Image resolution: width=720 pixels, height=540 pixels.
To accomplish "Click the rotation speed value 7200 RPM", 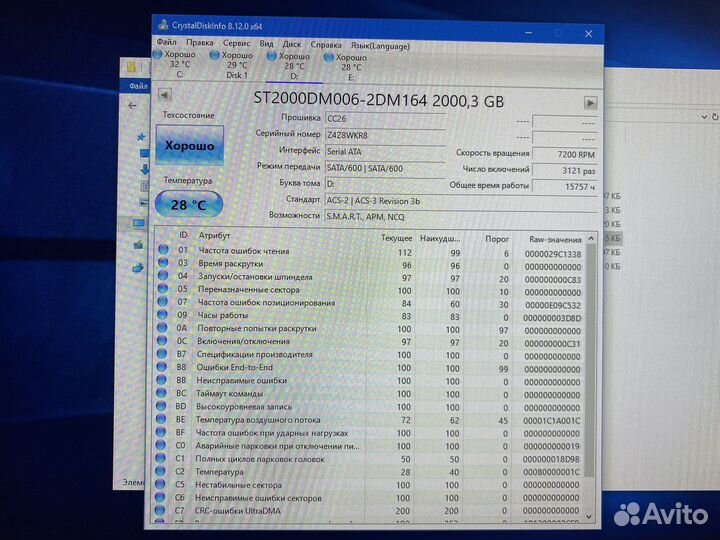I will [x=565, y=155].
